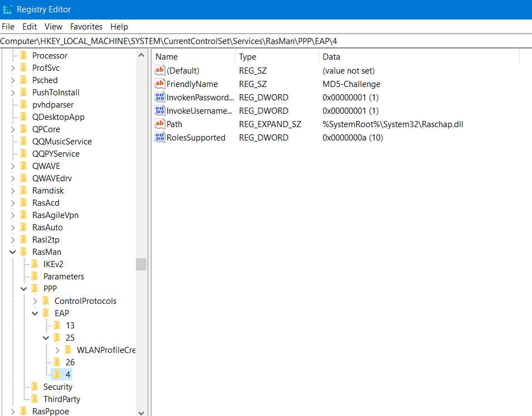
Task: Click the tree pane scrollbar thumb
Action: click(141, 264)
